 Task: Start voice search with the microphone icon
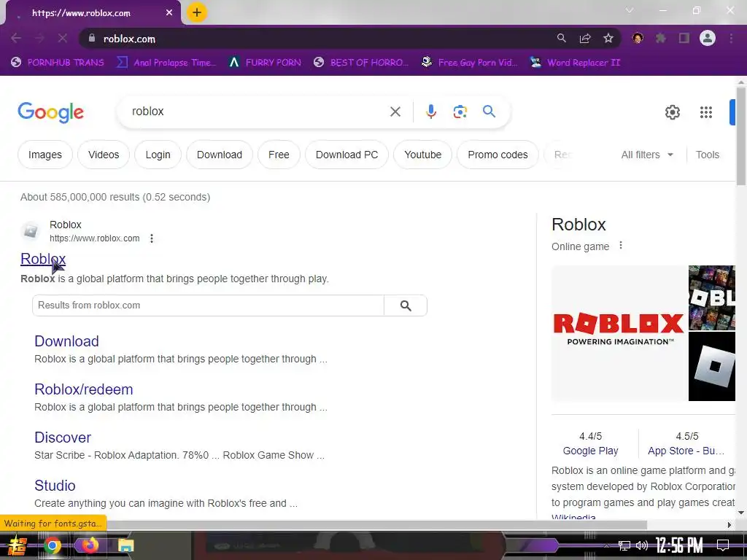[430, 112]
